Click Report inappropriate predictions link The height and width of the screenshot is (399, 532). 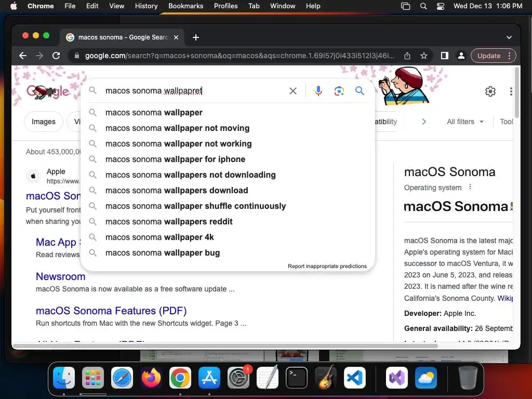tap(327, 266)
